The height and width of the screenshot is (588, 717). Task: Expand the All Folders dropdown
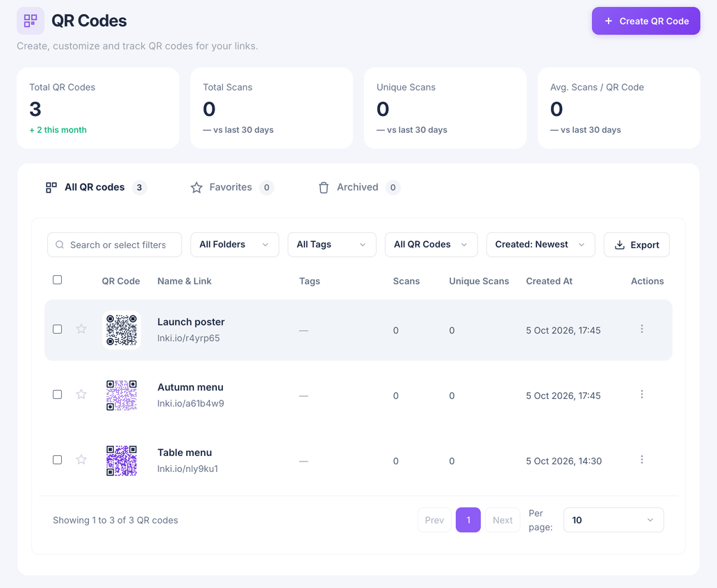(235, 245)
